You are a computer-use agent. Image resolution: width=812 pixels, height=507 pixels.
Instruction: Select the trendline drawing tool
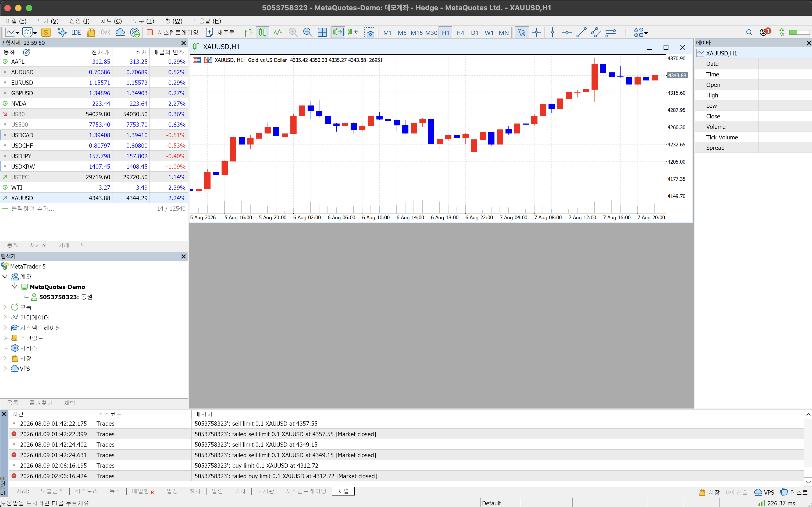click(581, 33)
